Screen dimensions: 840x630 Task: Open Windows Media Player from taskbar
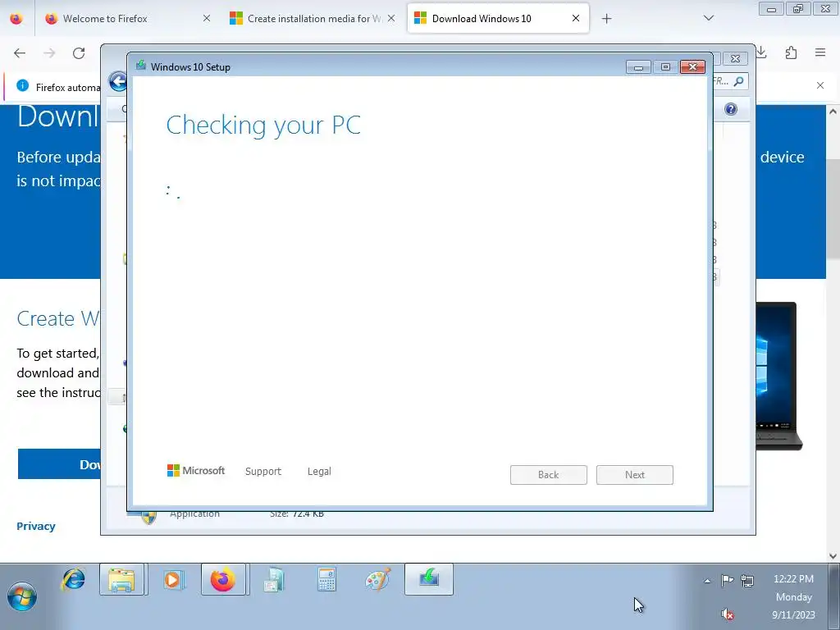pyautogui.click(x=172, y=580)
